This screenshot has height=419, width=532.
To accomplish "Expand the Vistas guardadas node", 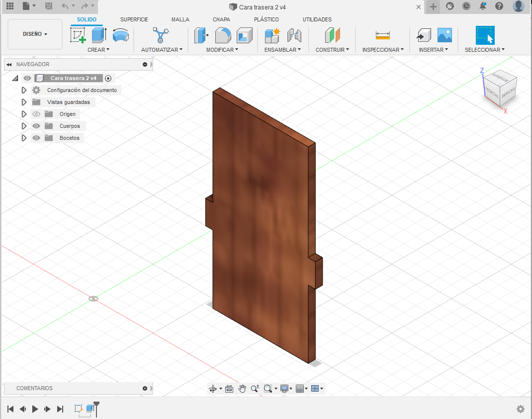I will [x=23, y=102].
